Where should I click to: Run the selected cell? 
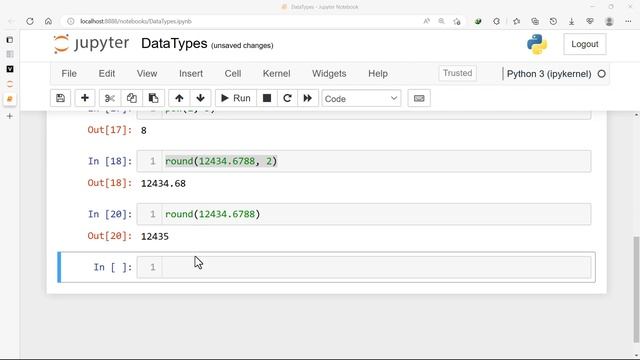(x=236, y=98)
